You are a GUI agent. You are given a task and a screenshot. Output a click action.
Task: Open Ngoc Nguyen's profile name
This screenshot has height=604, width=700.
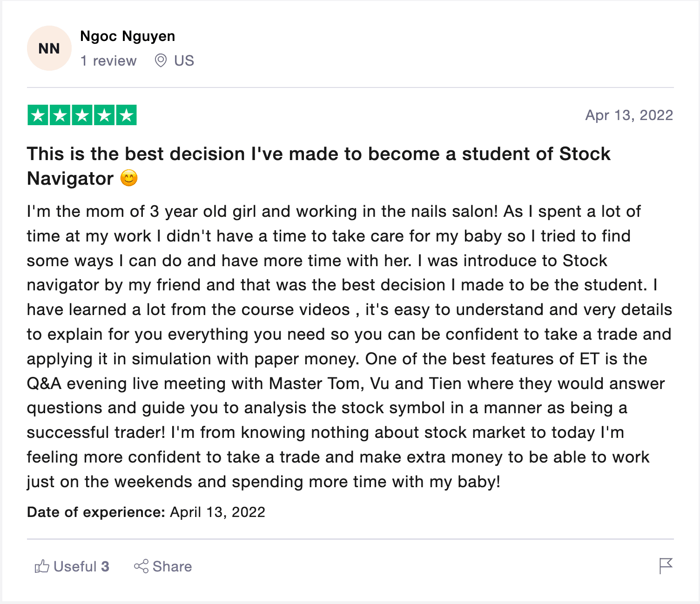[x=128, y=36]
